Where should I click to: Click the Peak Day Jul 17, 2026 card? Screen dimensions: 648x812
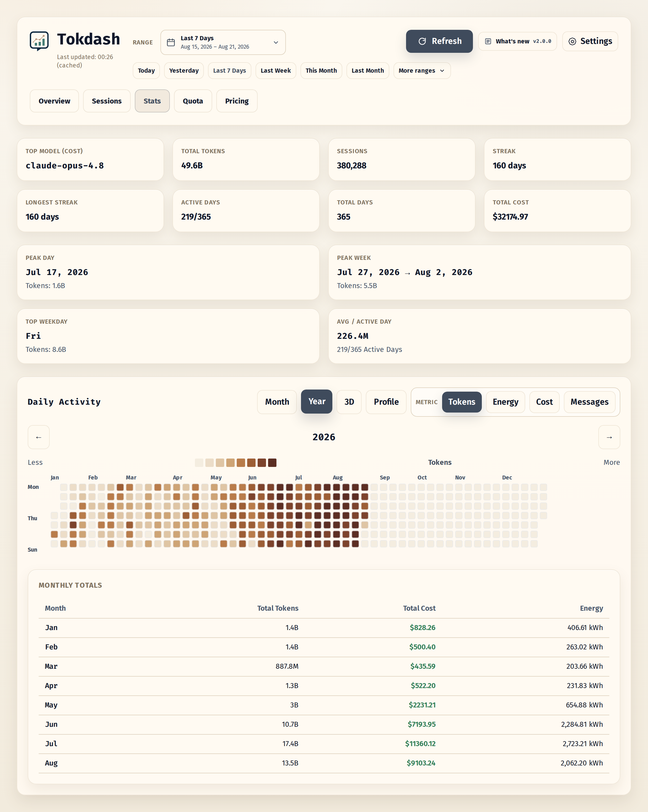[x=168, y=272]
